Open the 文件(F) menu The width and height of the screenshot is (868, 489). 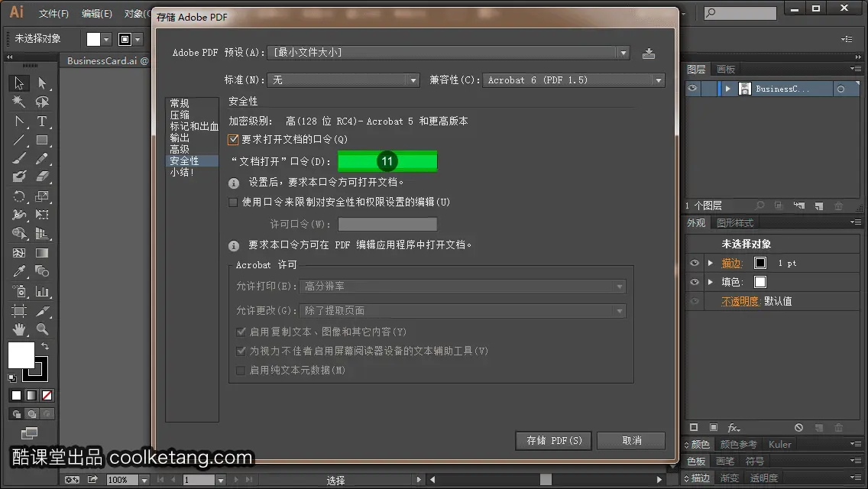tap(53, 13)
